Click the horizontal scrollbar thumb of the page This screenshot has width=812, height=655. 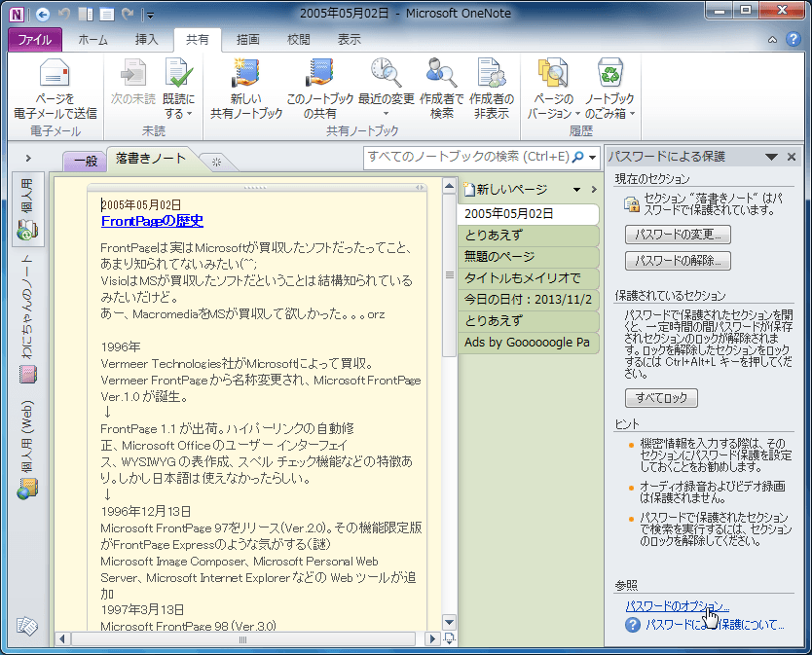pos(242,639)
